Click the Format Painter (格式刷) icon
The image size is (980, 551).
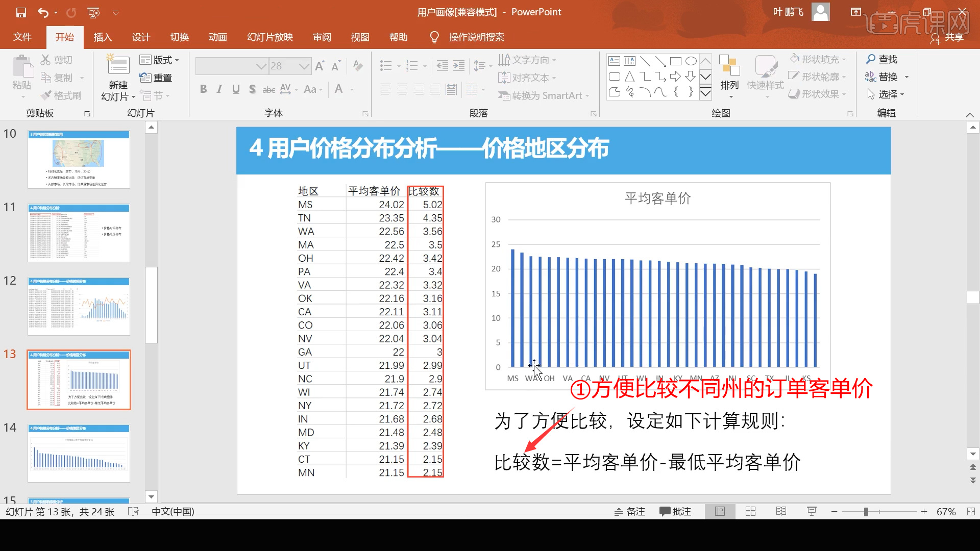[46, 95]
